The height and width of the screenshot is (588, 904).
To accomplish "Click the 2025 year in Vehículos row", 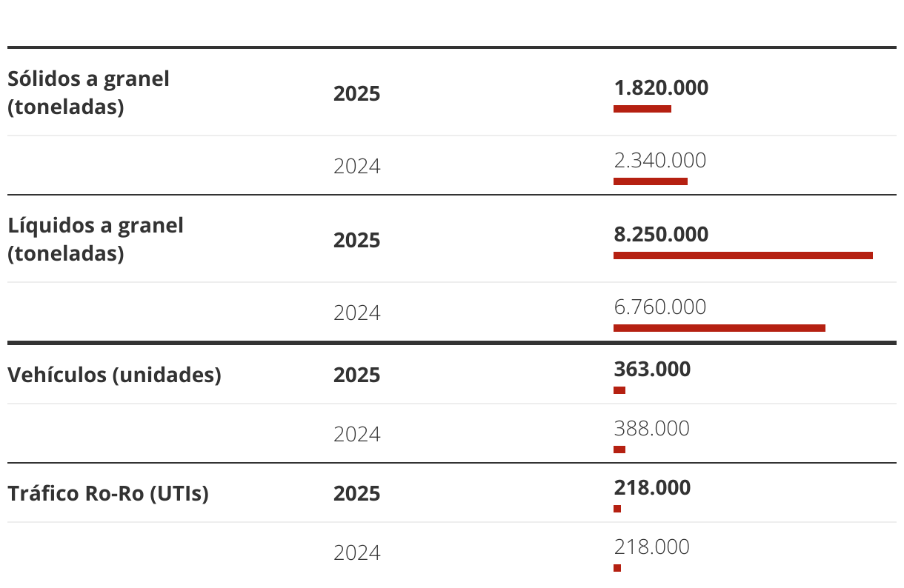I will tap(356, 375).
